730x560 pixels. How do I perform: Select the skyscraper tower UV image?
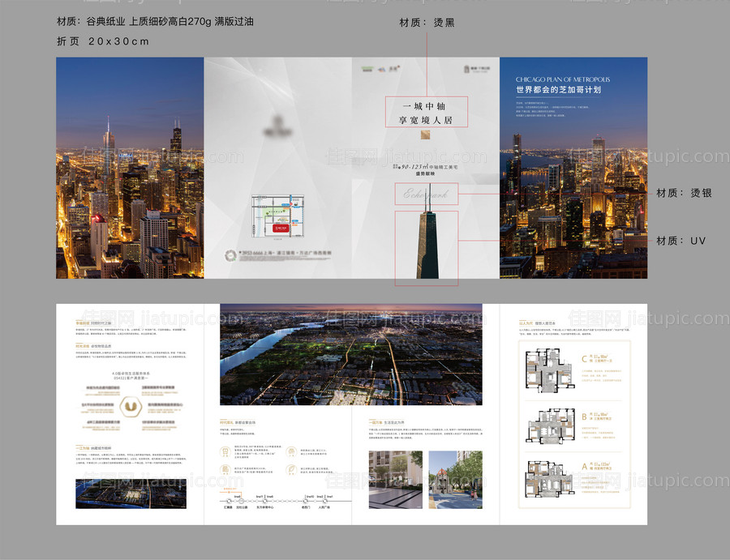(426, 246)
